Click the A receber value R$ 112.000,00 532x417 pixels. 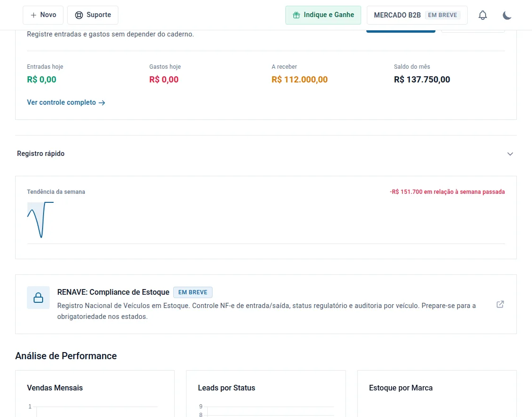click(x=300, y=80)
